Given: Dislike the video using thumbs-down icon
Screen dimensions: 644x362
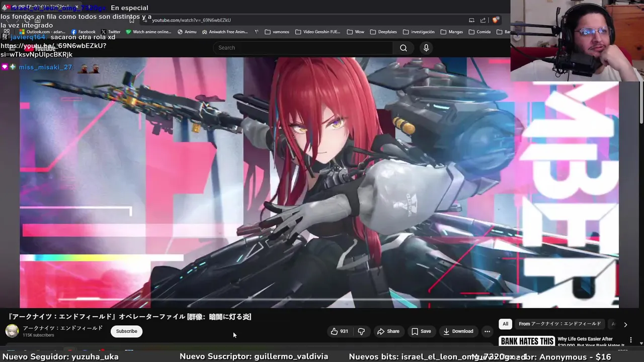Looking at the screenshot, I should click(361, 331).
